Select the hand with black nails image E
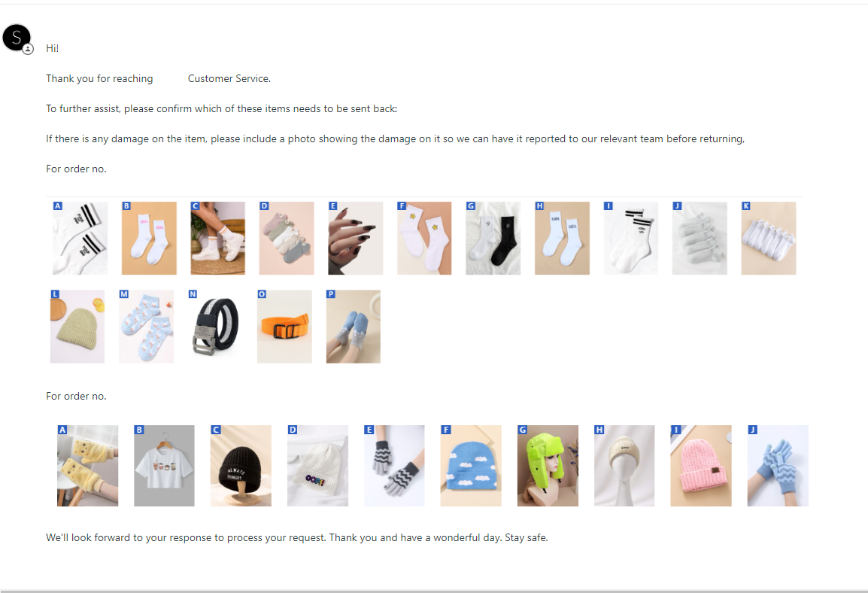 tap(355, 238)
